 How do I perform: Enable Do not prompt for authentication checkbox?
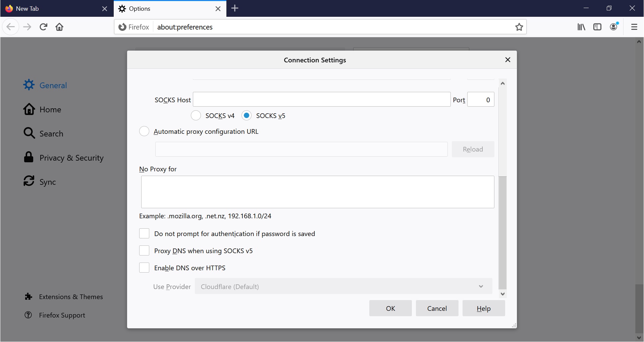[144, 233]
